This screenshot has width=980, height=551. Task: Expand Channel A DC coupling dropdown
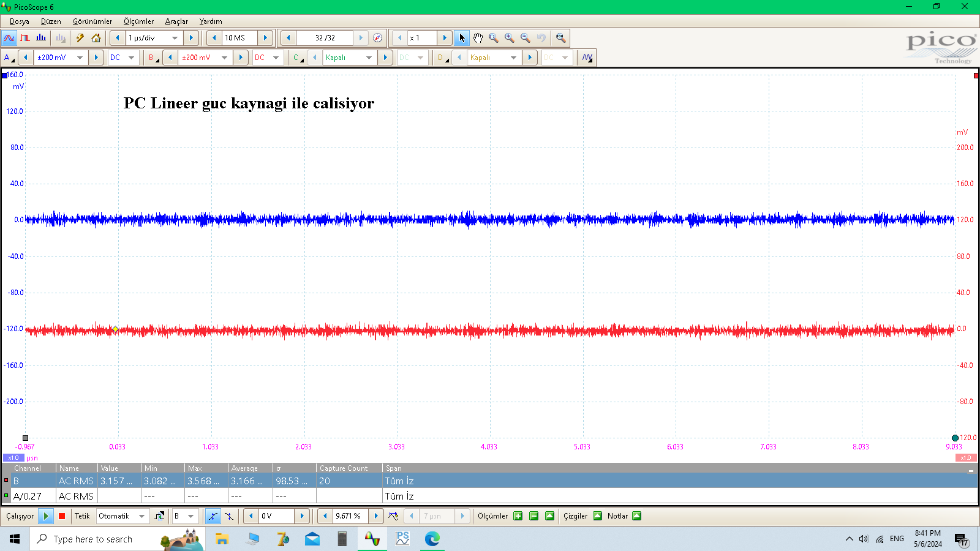131,58
